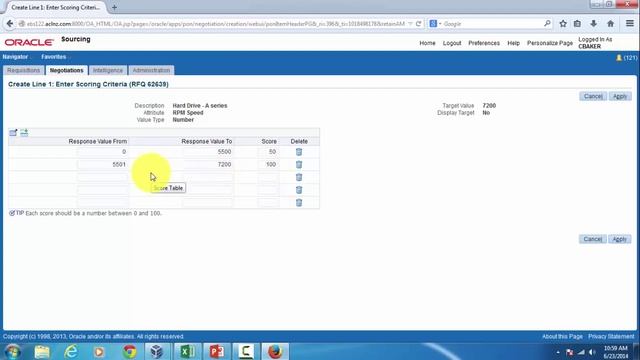Open the Privacy Statement link
This screenshot has width=640, height=360.
point(611,337)
